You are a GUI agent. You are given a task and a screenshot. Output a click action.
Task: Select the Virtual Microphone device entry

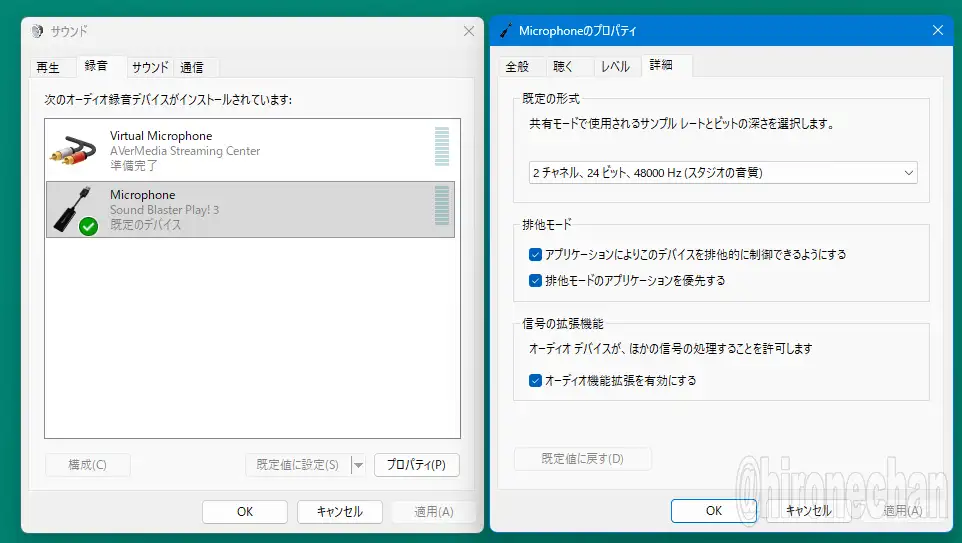click(x=252, y=150)
